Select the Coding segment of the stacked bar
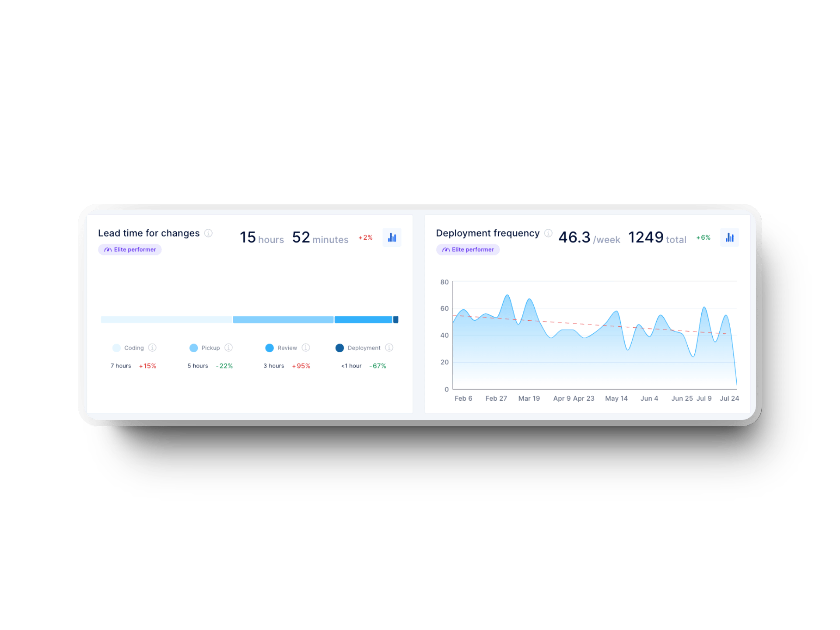Viewport: 840px width, 630px height. point(165,320)
